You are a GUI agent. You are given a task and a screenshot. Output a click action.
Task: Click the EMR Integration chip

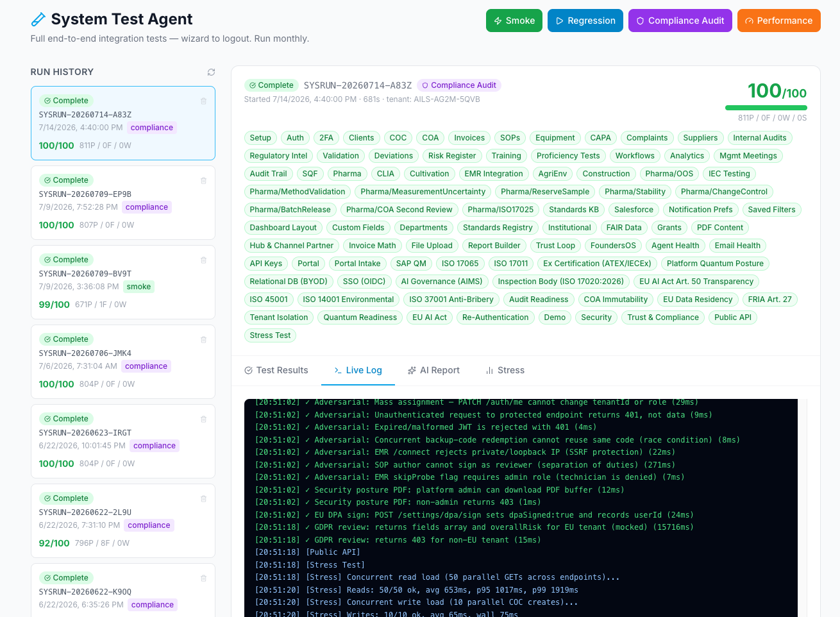click(x=494, y=174)
